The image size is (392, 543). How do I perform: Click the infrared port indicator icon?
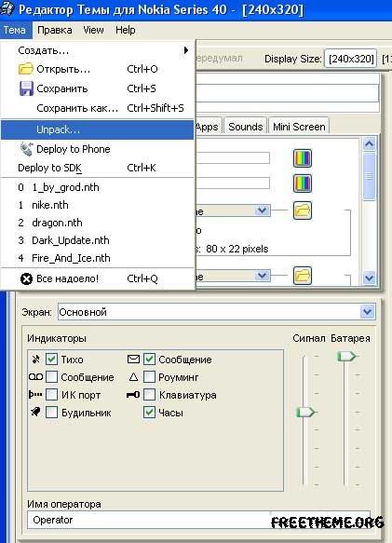coord(35,394)
